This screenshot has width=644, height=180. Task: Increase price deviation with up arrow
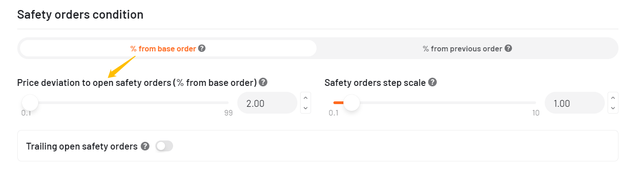[x=306, y=97]
